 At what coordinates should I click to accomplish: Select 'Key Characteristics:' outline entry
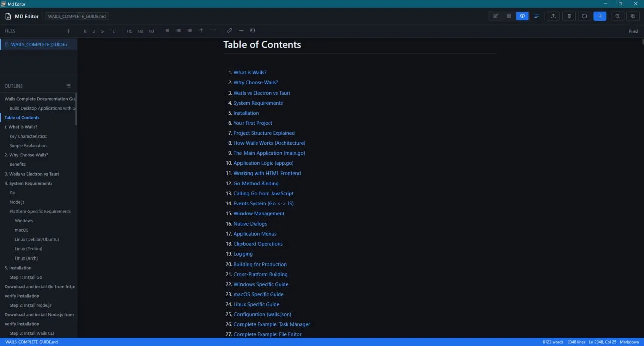28,136
